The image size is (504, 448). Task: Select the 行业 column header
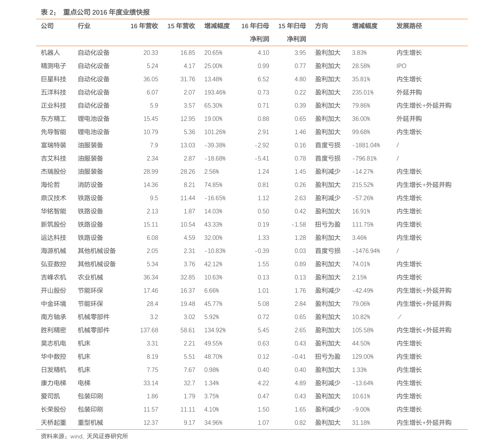[84, 26]
